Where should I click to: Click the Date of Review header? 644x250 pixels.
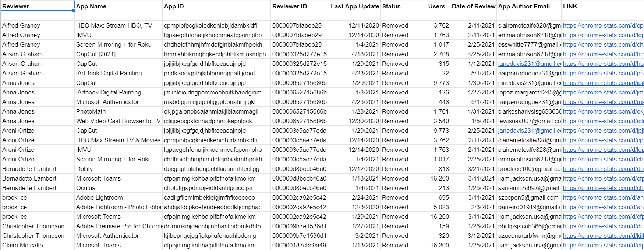(x=473, y=6)
